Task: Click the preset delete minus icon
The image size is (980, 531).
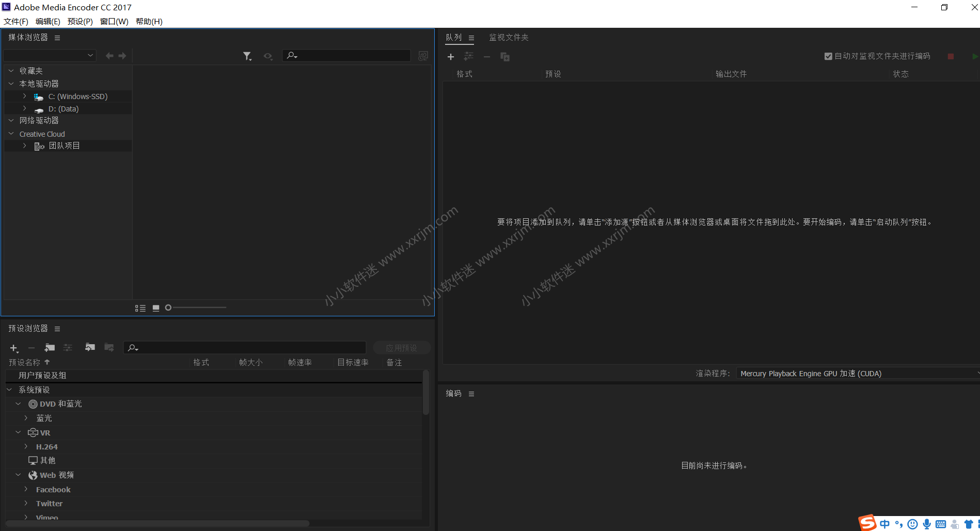Action: click(x=31, y=348)
